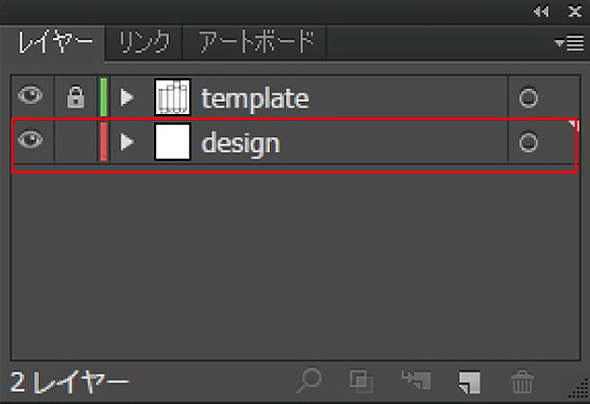Expand the template layer contents
Screen dimensions: 590x404
pos(127,98)
